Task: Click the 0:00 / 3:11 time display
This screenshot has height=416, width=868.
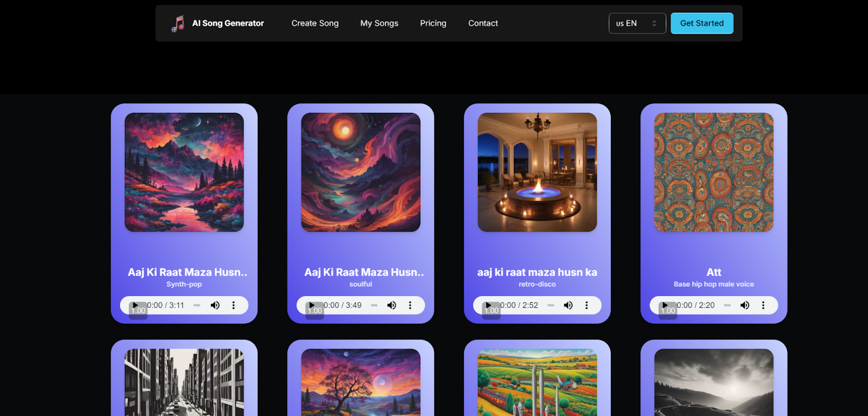Action: [x=166, y=305]
